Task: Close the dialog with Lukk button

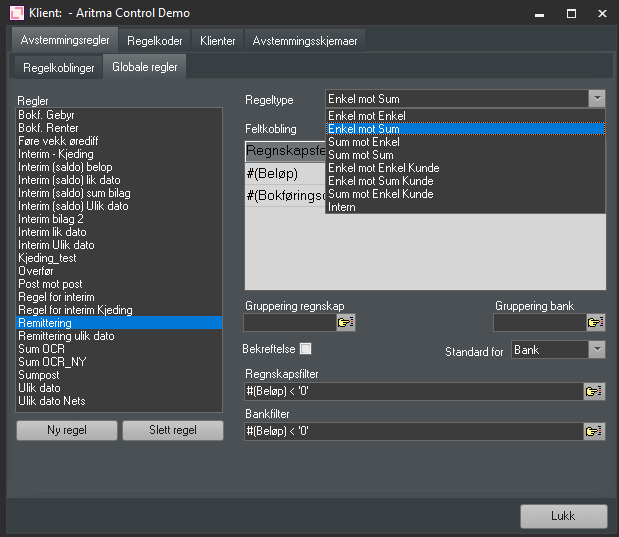Action: pyautogui.click(x=563, y=516)
